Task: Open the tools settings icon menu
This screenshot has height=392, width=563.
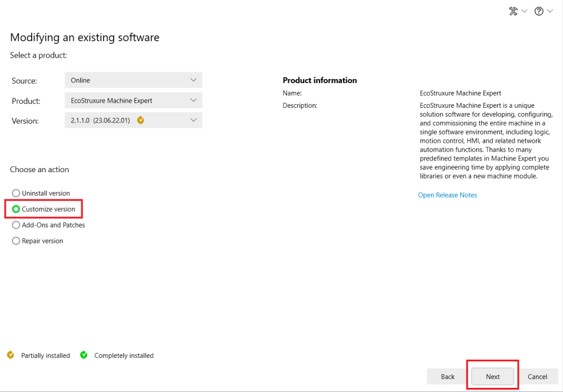Action: click(513, 11)
